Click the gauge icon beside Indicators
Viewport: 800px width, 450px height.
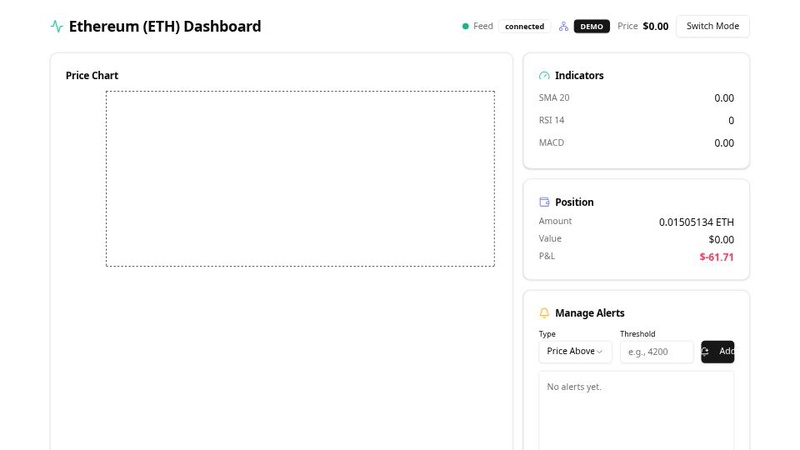pos(544,76)
